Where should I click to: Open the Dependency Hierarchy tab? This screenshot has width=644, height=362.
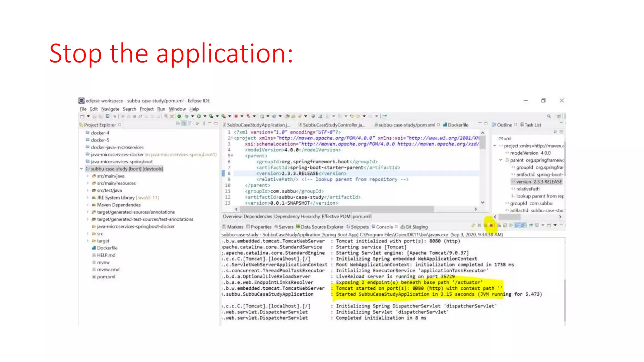click(x=297, y=217)
